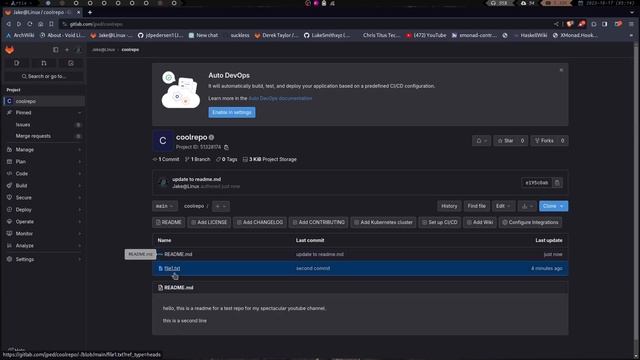Open the plus add-file dropdown beside coolrepo
The width and height of the screenshot is (640, 360).
coord(220,206)
